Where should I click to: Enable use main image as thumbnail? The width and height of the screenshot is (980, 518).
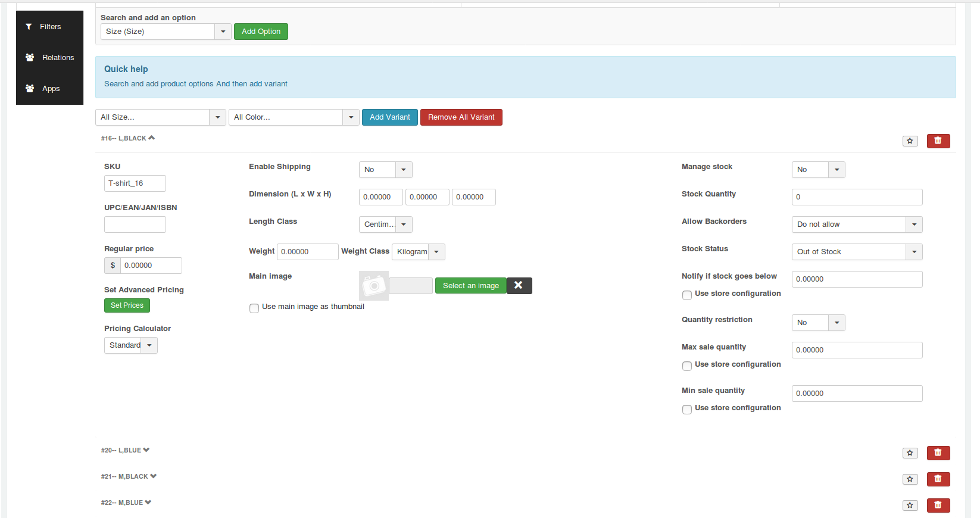254,308
